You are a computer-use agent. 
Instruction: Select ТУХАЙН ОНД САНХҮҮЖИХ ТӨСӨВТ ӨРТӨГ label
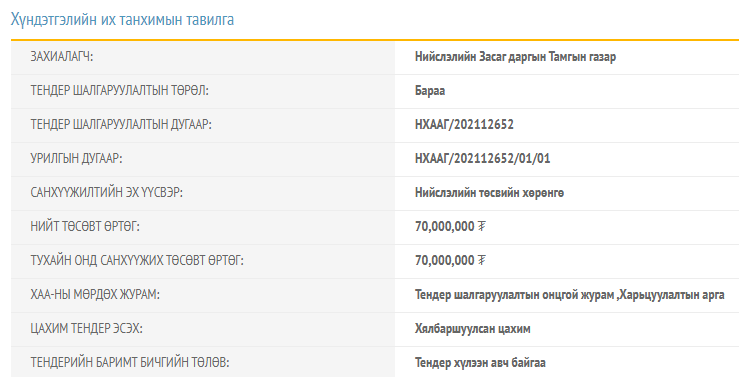(x=137, y=260)
